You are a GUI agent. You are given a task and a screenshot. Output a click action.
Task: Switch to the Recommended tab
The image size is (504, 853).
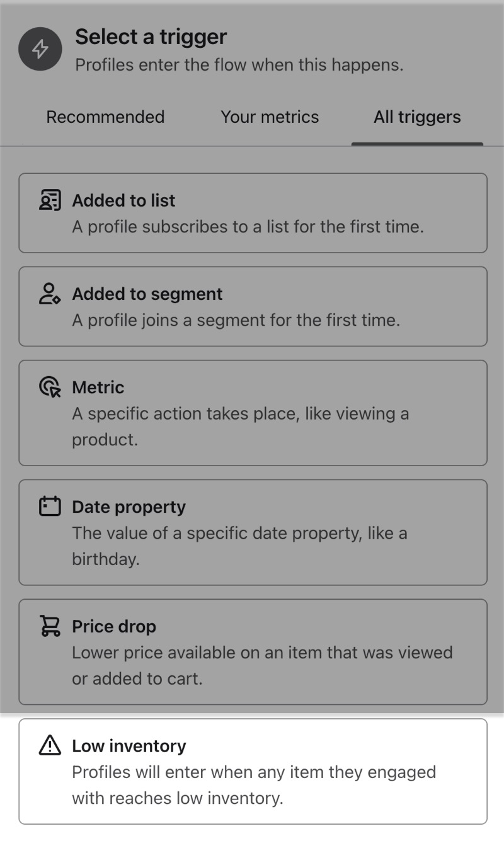click(105, 117)
